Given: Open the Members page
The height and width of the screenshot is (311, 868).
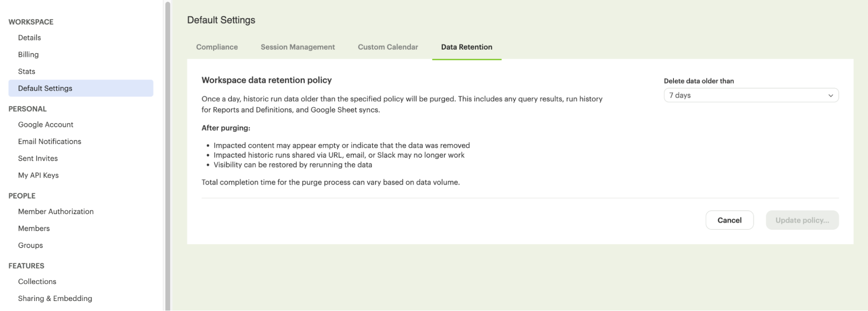Looking at the screenshot, I should click(x=34, y=228).
